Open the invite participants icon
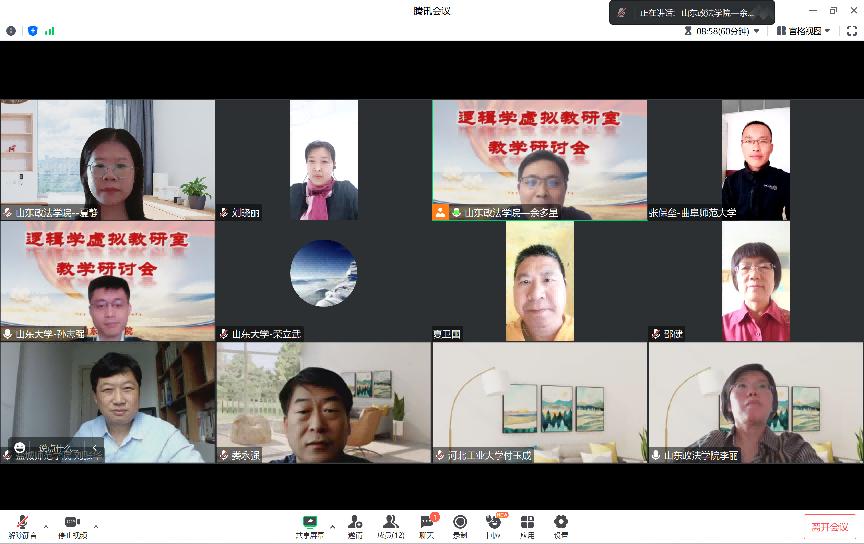Image resolution: width=864 pixels, height=544 pixels. 355,524
